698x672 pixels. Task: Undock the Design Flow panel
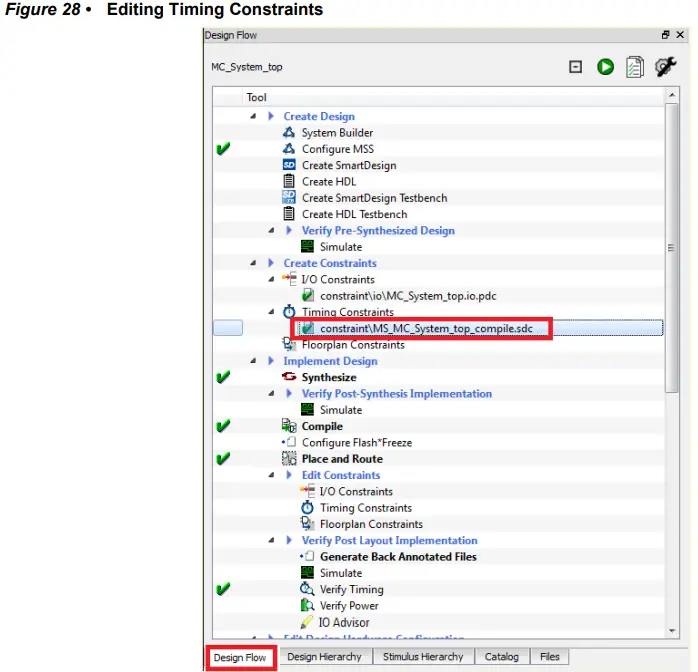(666, 35)
